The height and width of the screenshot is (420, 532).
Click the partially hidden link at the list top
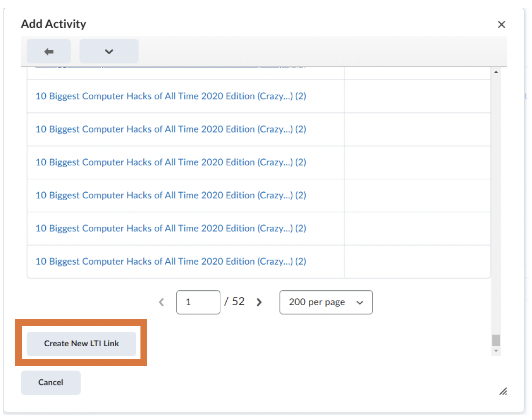tap(171, 68)
